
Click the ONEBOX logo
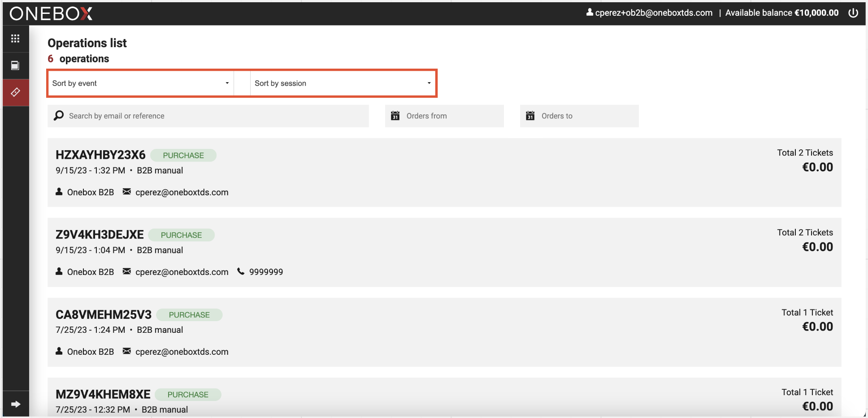[51, 13]
